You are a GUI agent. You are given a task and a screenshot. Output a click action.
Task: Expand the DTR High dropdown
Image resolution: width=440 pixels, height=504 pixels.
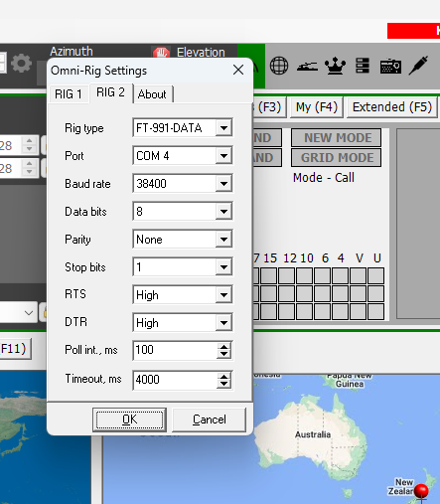click(x=223, y=323)
